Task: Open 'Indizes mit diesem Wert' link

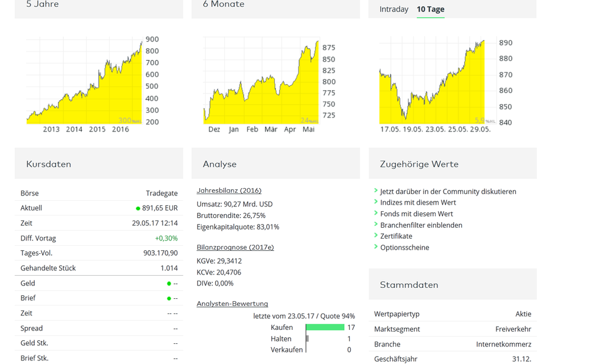Action: pos(418,203)
